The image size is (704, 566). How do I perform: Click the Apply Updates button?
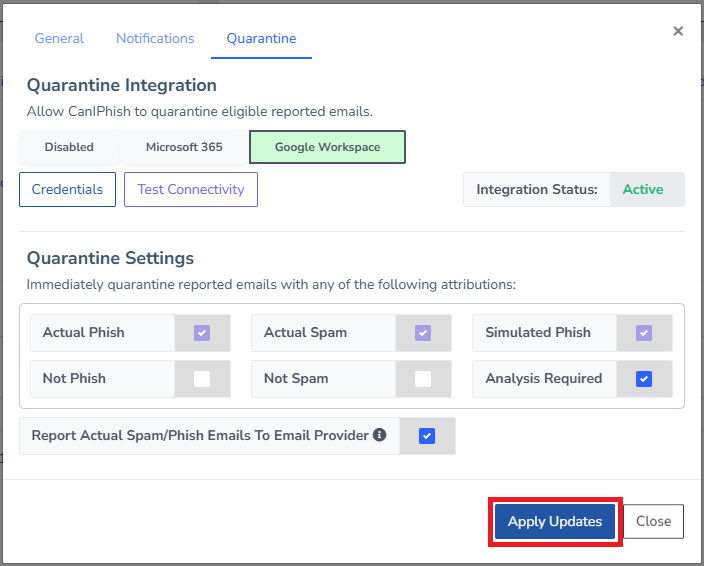[555, 521]
